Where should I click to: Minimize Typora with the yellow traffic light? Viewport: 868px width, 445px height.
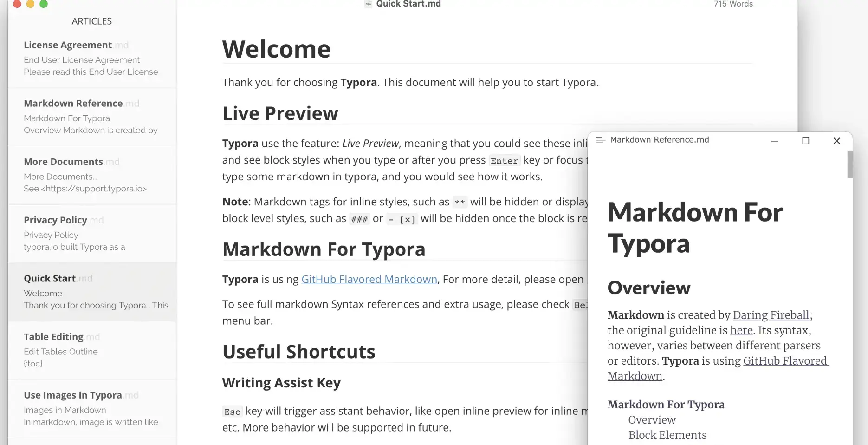tap(31, 4)
